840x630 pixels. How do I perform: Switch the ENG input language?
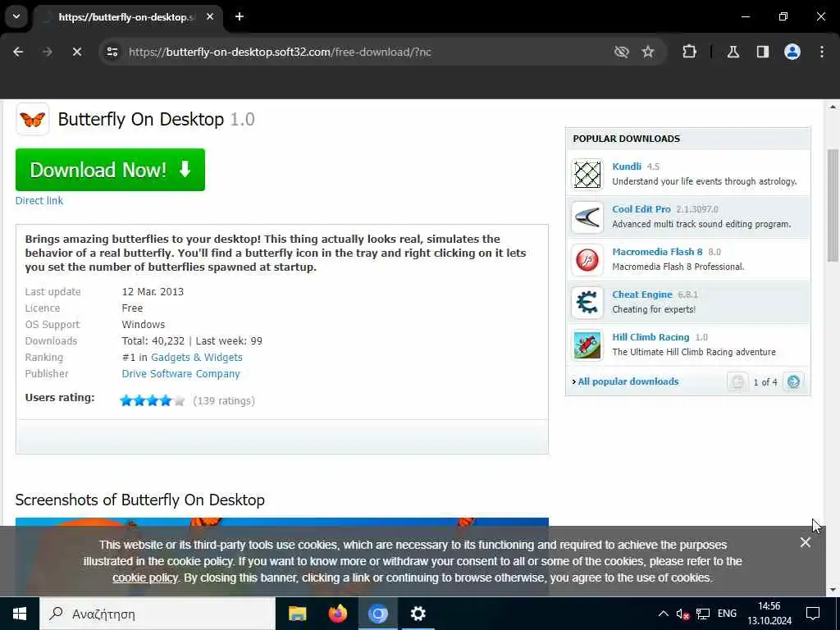(727, 614)
